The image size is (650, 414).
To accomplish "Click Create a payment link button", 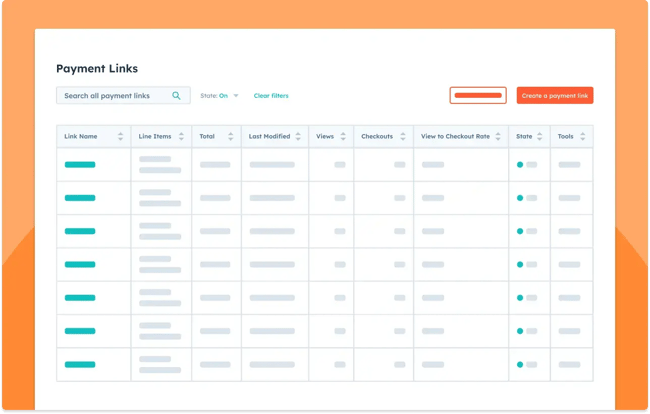I will [x=554, y=96].
